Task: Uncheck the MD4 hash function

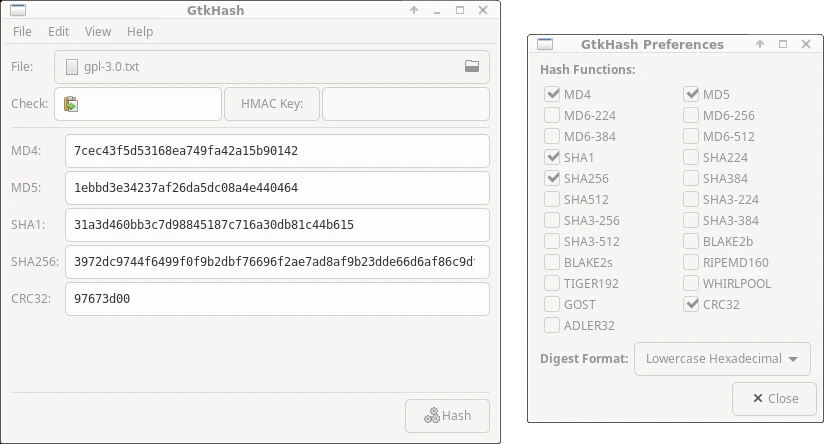Action: tap(552, 94)
